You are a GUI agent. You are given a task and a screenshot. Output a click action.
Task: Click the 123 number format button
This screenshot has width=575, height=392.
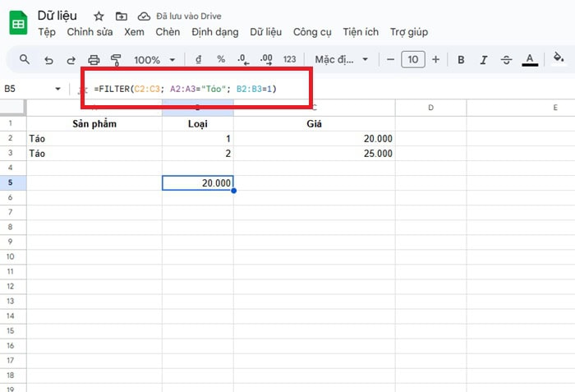(x=289, y=59)
